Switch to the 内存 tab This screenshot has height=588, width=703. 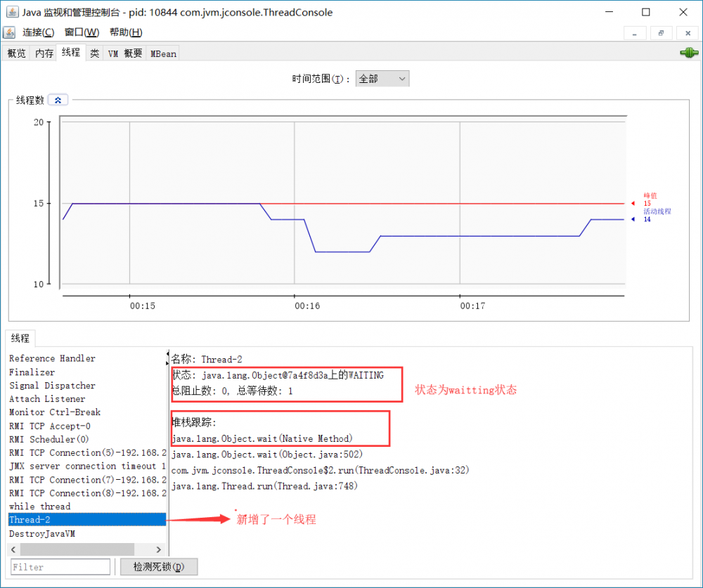[x=44, y=53]
